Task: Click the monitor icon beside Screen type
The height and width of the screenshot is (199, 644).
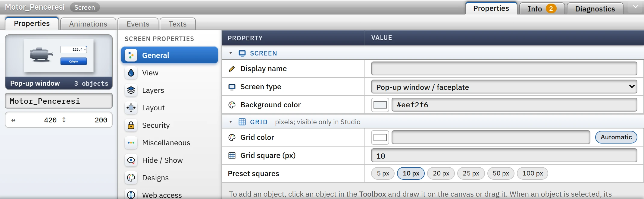Action: click(232, 87)
